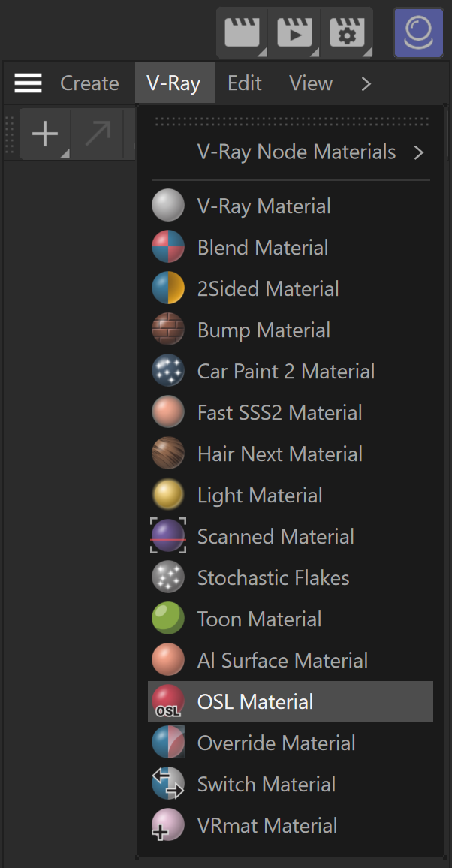Click the Render View clapperboard icon

[x=243, y=33]
